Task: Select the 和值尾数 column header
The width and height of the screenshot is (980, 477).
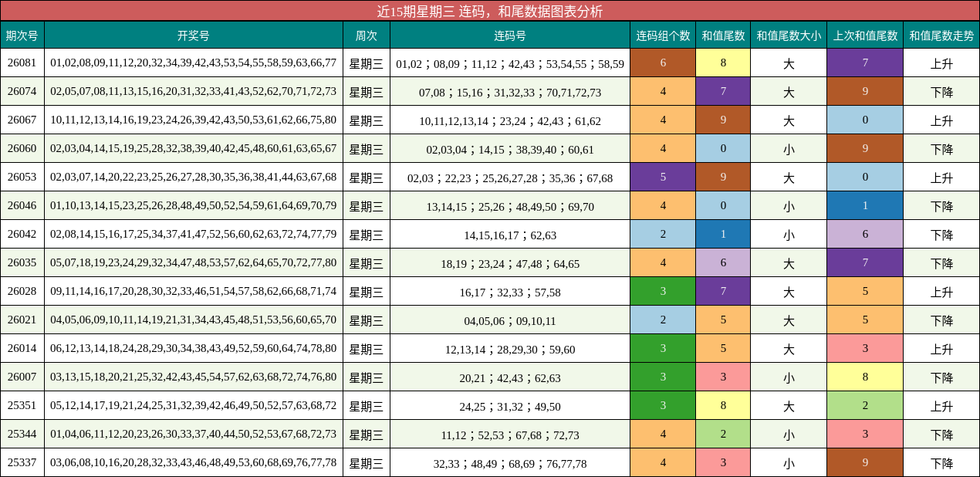Action: pyautogui.click(x=723, y=35)
